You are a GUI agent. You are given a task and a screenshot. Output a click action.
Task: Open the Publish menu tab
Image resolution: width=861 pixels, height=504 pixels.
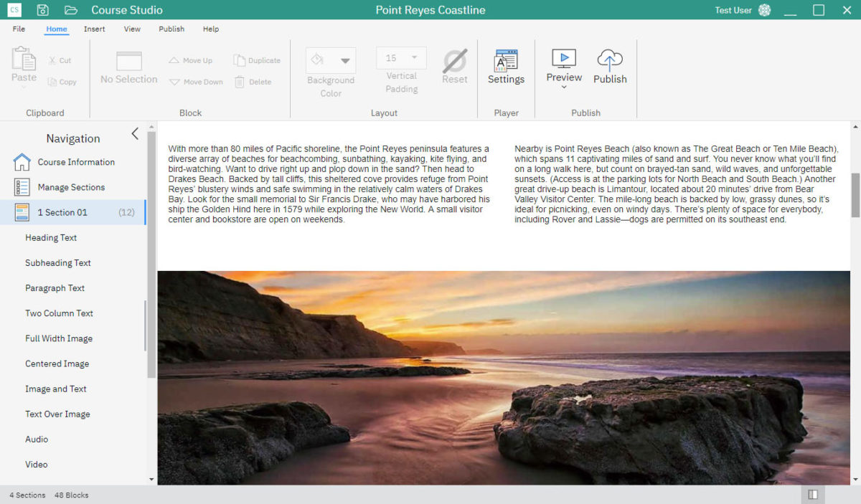click(171, 29)
